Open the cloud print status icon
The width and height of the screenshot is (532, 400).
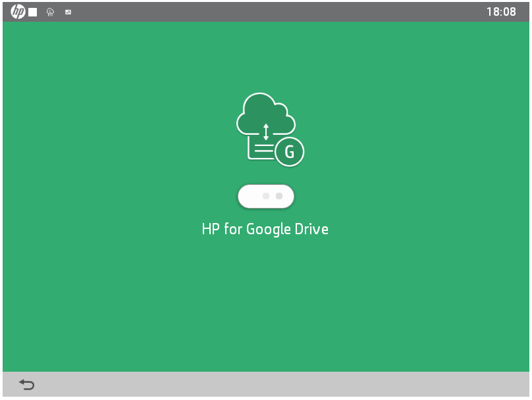point(50,12)
